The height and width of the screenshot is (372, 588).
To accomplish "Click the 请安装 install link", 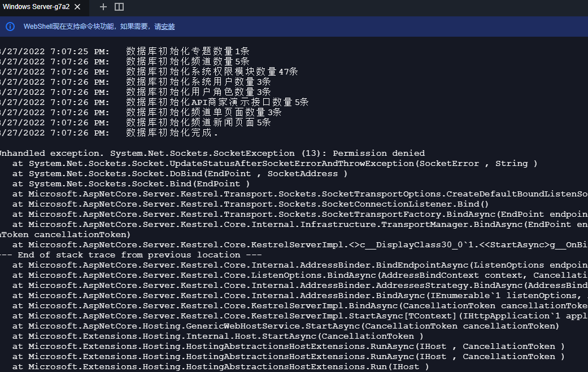I will click(x=164, y=27).
